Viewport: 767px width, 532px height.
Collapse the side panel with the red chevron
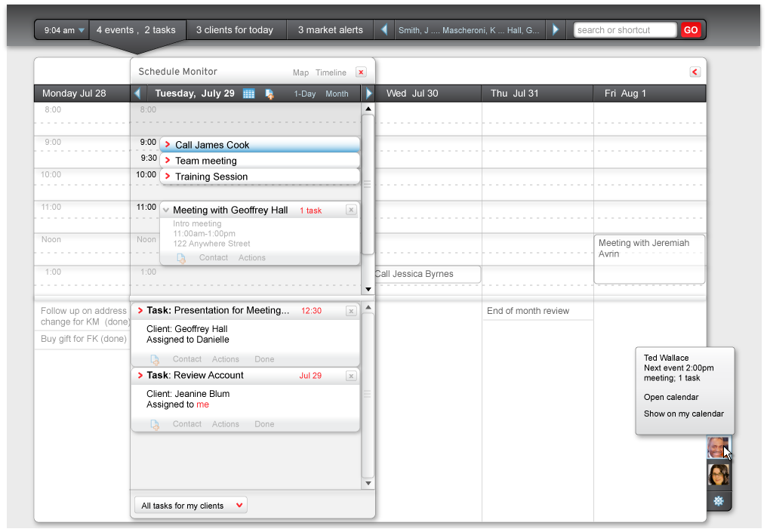[695, 72]
